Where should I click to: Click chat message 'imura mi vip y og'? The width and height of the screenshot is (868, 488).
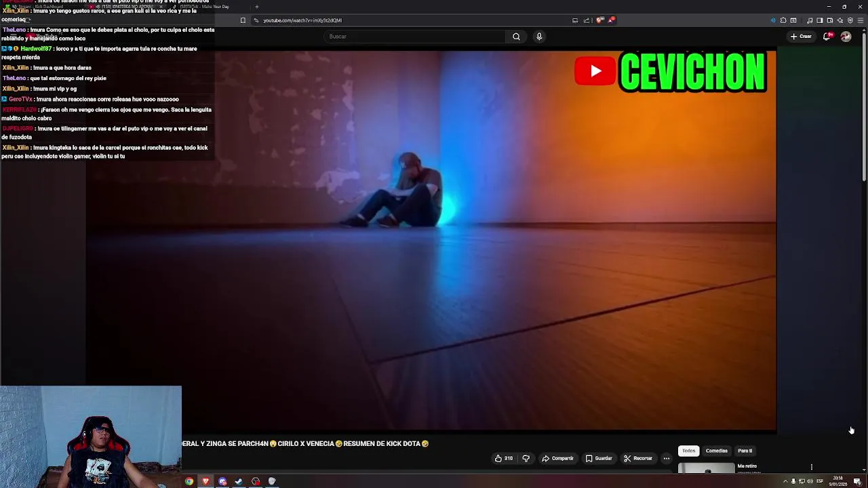point(54,89)
